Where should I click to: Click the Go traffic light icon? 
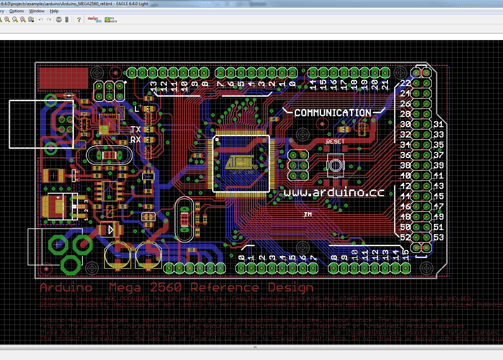click(x=67, y=20)
